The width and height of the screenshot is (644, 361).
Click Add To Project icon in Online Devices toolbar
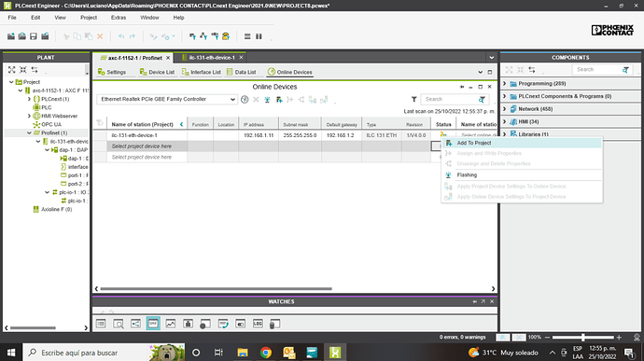pos(279,100)
